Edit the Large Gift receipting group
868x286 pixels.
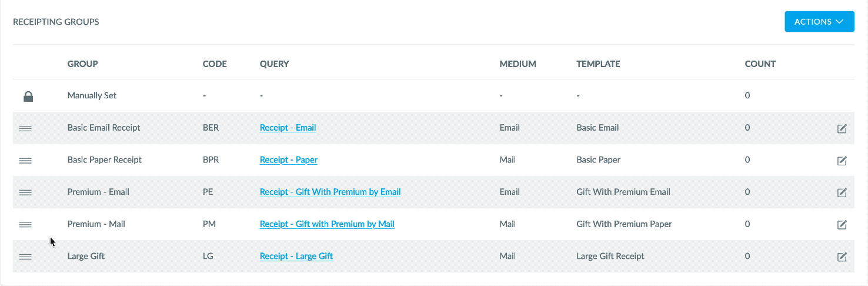click(x=842, y=257)
